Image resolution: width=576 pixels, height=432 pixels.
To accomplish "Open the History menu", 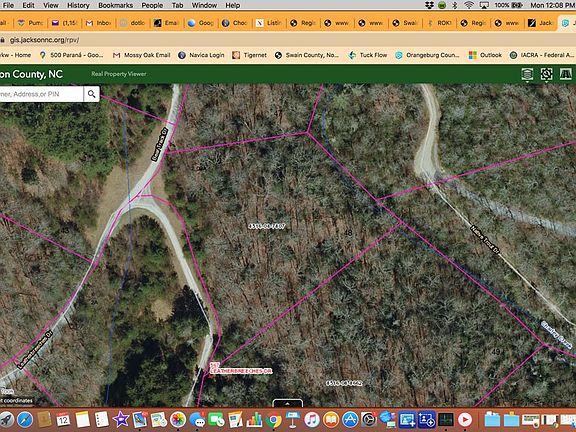I will click(x=78, y=5).
